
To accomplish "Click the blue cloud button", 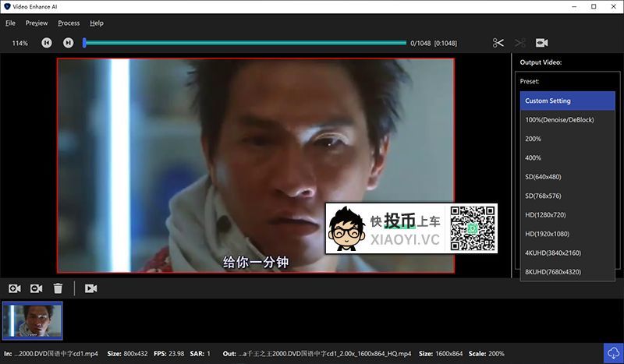I will (614, 353).
